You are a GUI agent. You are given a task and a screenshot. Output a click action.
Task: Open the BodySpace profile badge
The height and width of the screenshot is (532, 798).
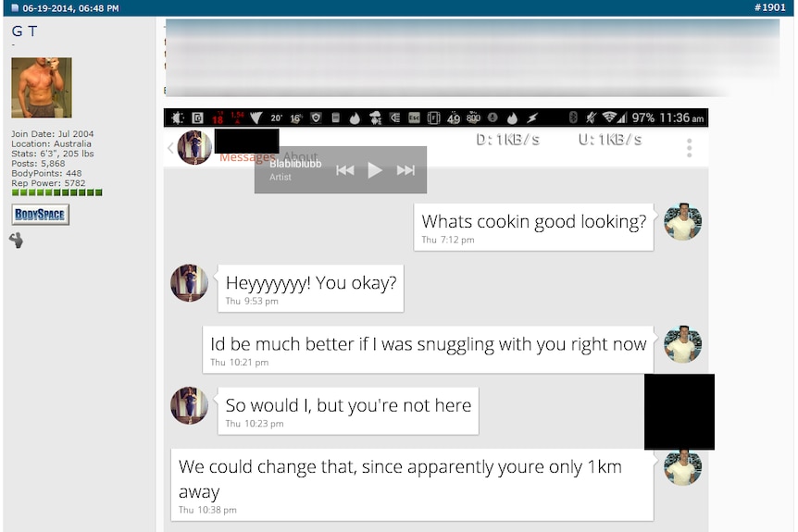point(40,215)
